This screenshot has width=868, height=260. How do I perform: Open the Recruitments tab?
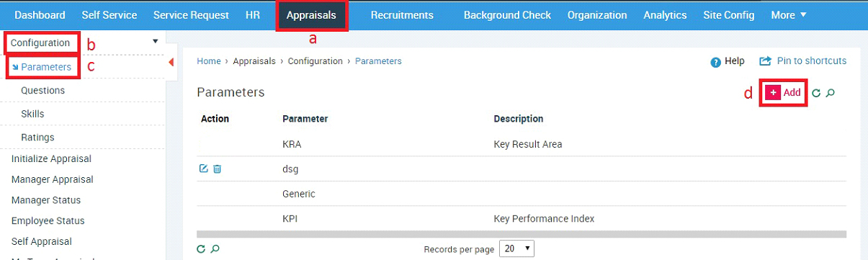coord(402,14)
